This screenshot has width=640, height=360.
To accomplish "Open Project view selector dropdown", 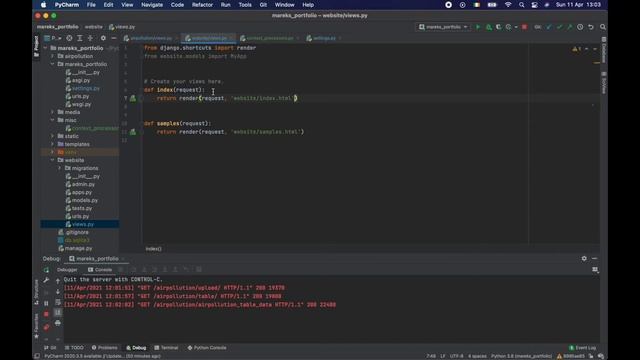I will coord(53,38).
